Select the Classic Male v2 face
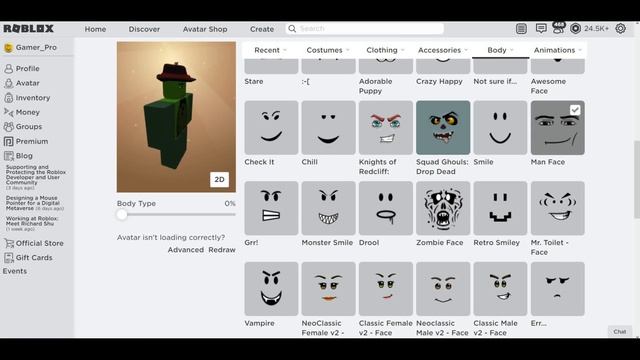This screenshot has height=360, width=640. point(500,289)
